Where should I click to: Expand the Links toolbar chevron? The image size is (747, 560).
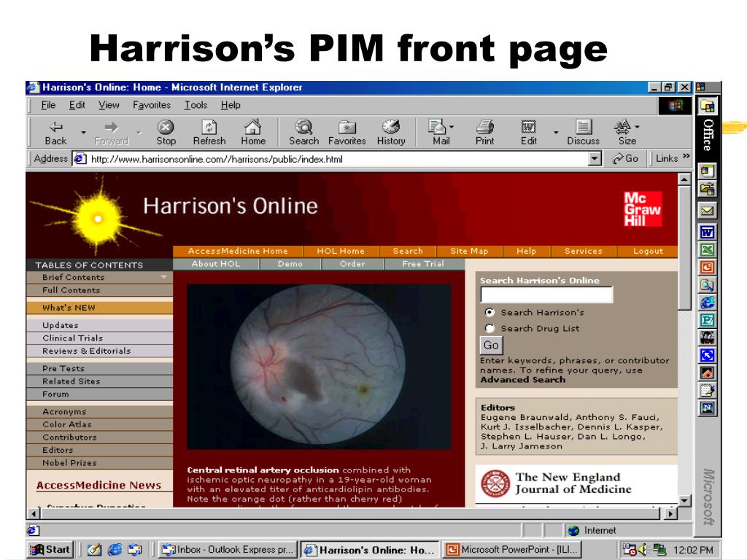686,156
